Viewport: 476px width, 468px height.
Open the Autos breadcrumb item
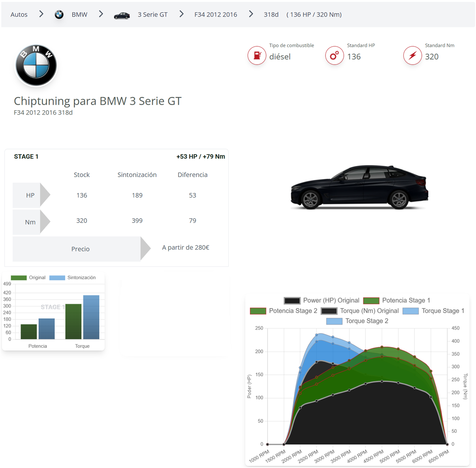tap(19, 15)
